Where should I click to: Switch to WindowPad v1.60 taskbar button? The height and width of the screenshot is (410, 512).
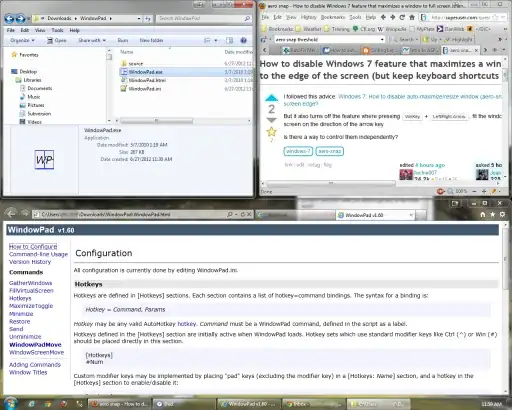[x=248, y=404]
